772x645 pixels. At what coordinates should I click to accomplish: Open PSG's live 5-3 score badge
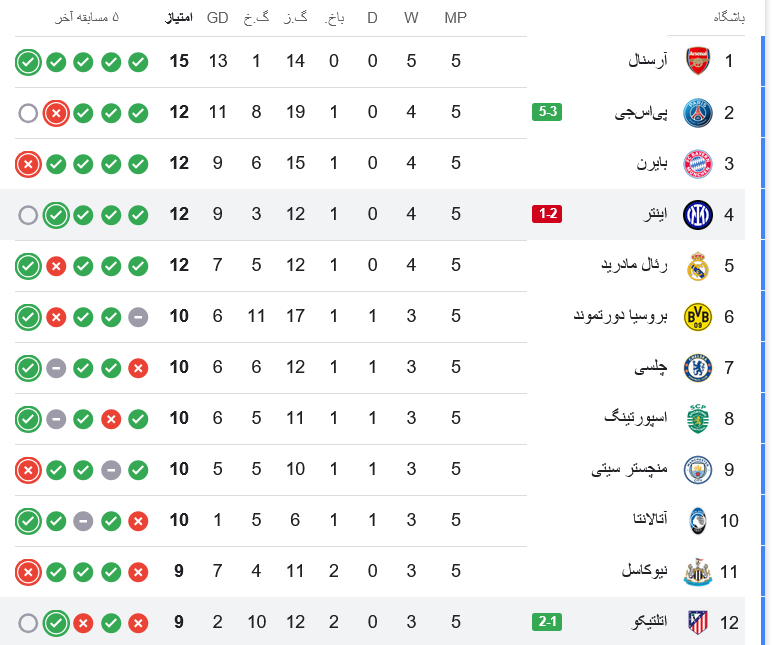547,112
